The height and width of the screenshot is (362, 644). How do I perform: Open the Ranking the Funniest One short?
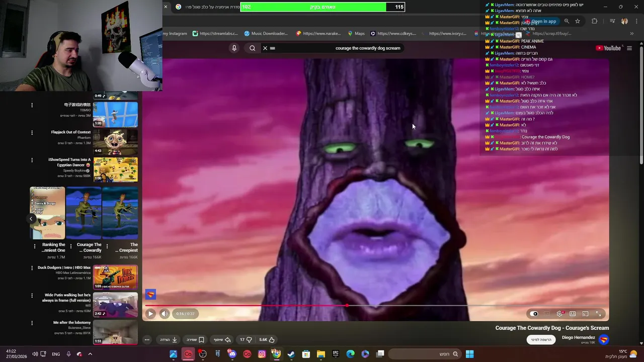(48, 213)
